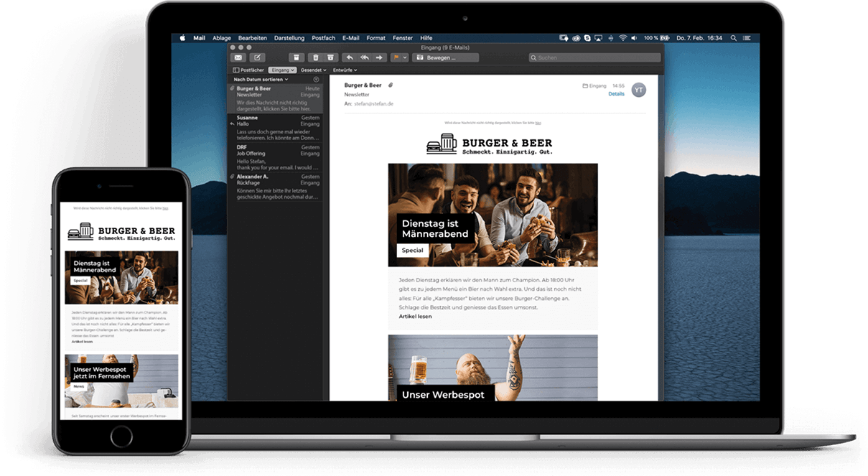
Task: Reply to all with the double arrow
Action: pos(365,57)
